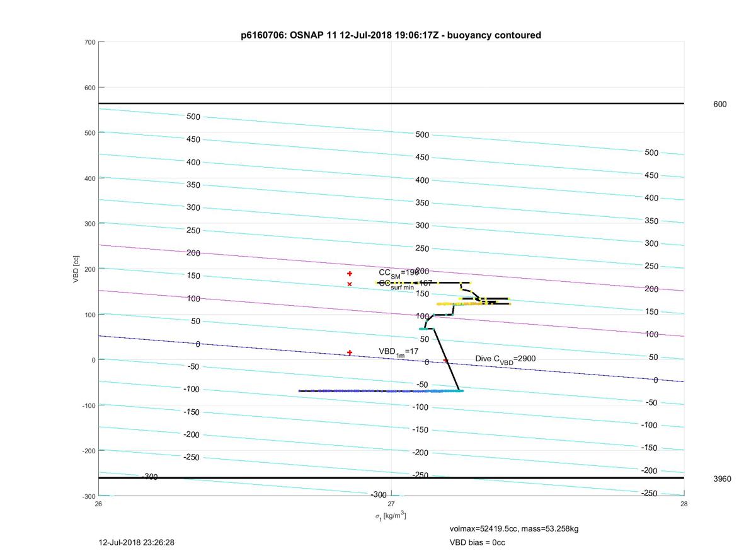Image resolution: width=756 pixels, height=558 pixels.
Task: Click the red x marker on the steep black dive line
Action: (x=445, y=361)
